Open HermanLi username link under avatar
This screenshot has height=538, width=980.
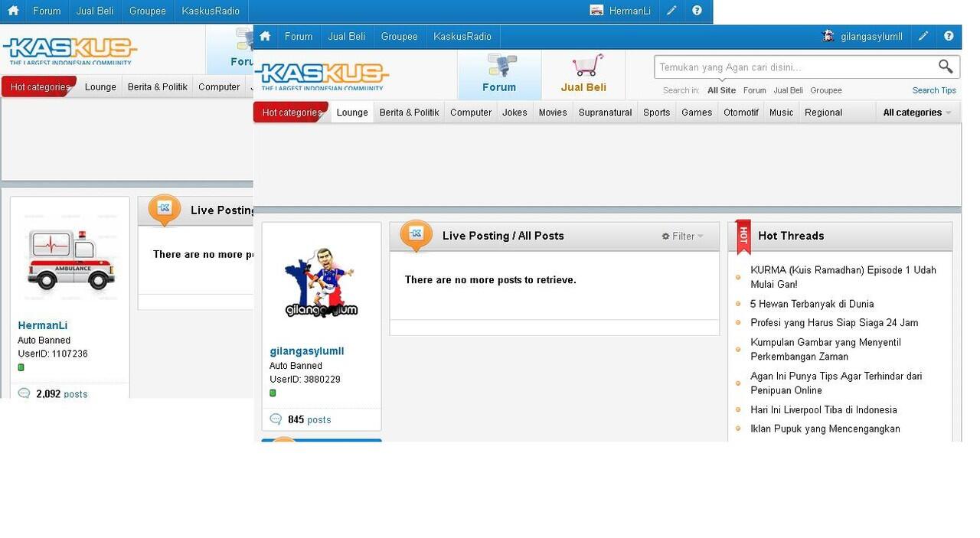click(43, 325)
